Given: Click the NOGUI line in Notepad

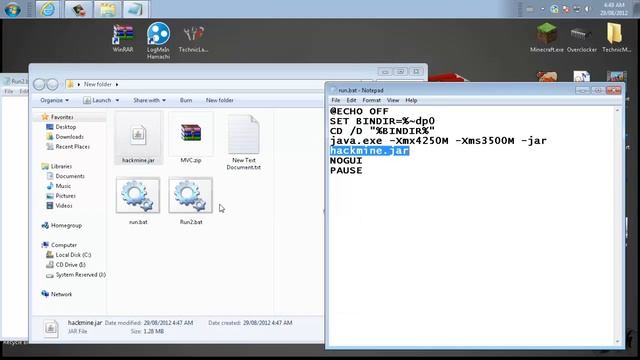Looking at the screenshot, I should [x=346, y=160].
